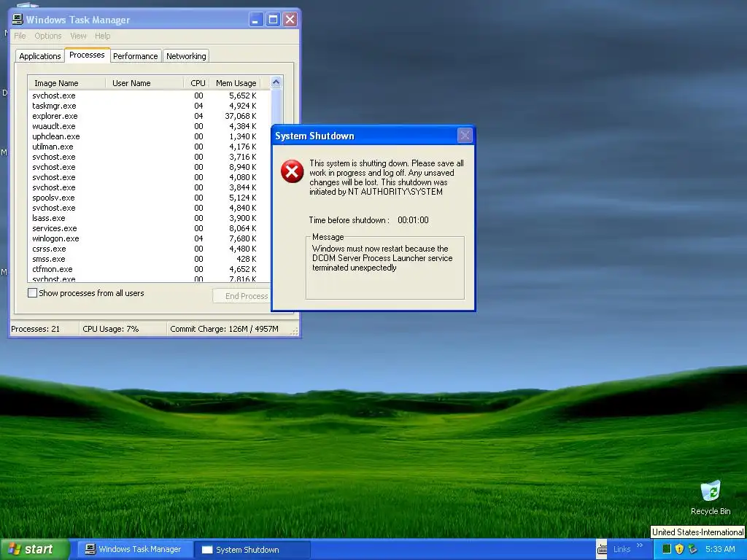Viewport: 747px width, 560px height.
Task: Click the Links toolbar label
Action: pyautogui.click(x=622, y=549)
